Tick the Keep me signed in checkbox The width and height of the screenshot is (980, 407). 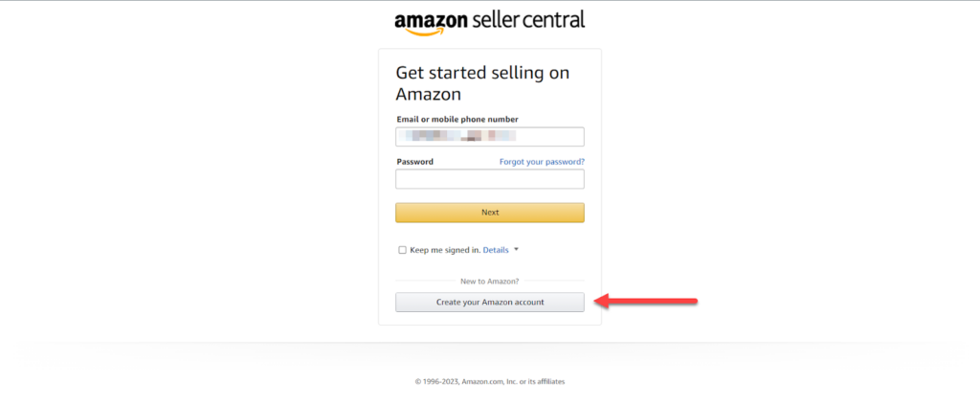[403, 250]
